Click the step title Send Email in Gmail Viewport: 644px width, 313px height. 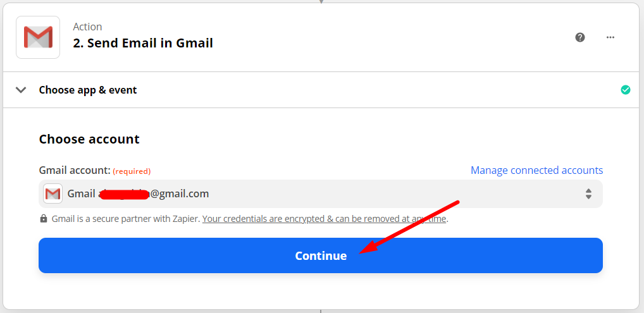tap(143, 43)
